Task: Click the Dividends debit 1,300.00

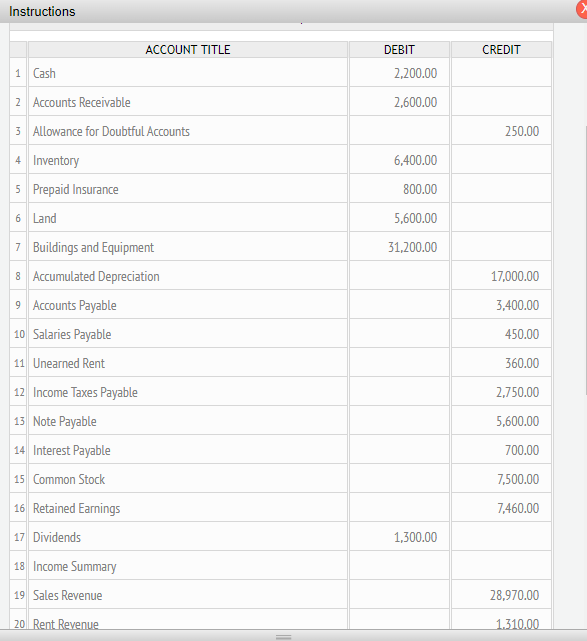Action: (x=415, y=538)
